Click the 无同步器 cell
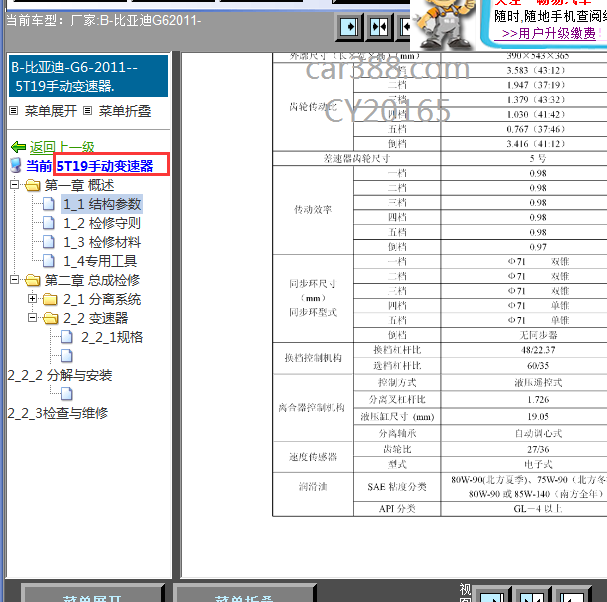Viewport: 607px width, 602px height. pyautogui.click(x=538, y=335)
